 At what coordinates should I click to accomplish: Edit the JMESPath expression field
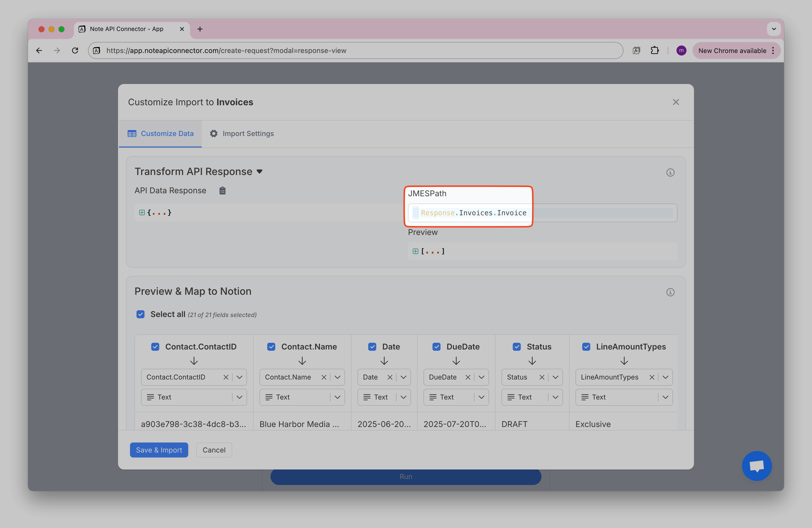(x=542, y=213)
